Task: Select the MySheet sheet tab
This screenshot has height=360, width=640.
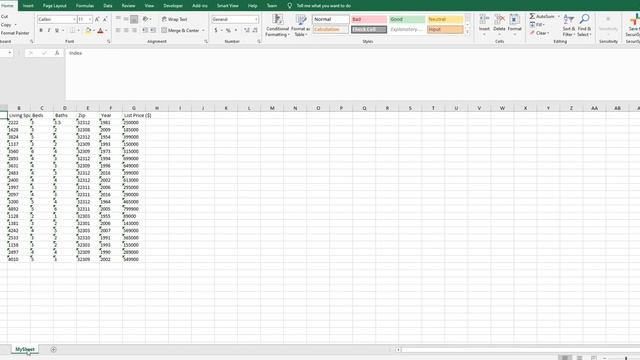Action: coord(25,349)
